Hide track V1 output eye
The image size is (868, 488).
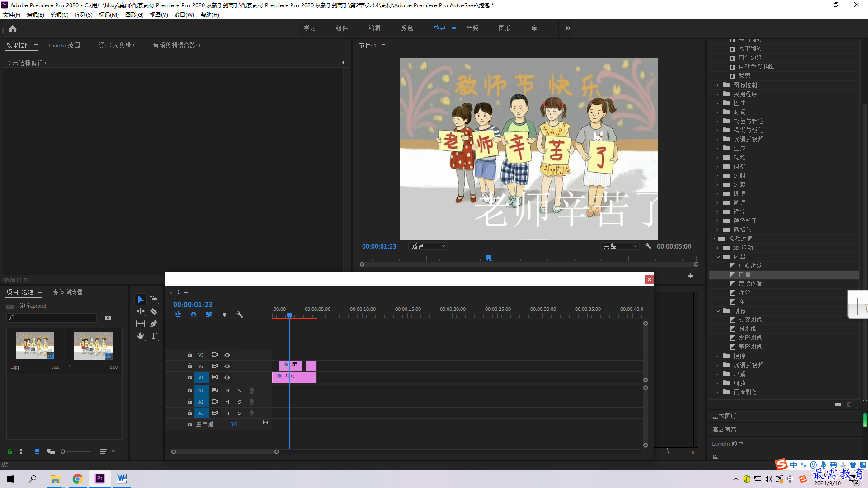click(227, 377)
